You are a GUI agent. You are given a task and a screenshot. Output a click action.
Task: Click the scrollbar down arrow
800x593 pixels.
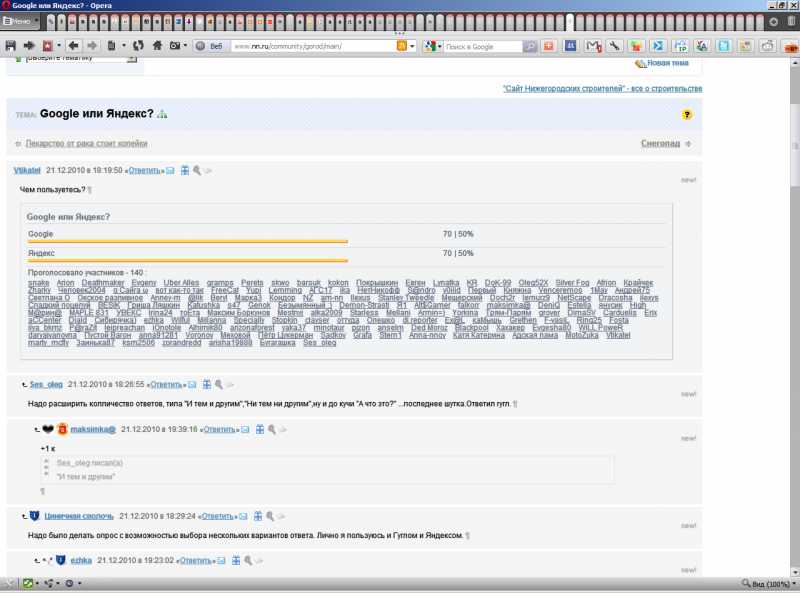click(x=795, y=572)
